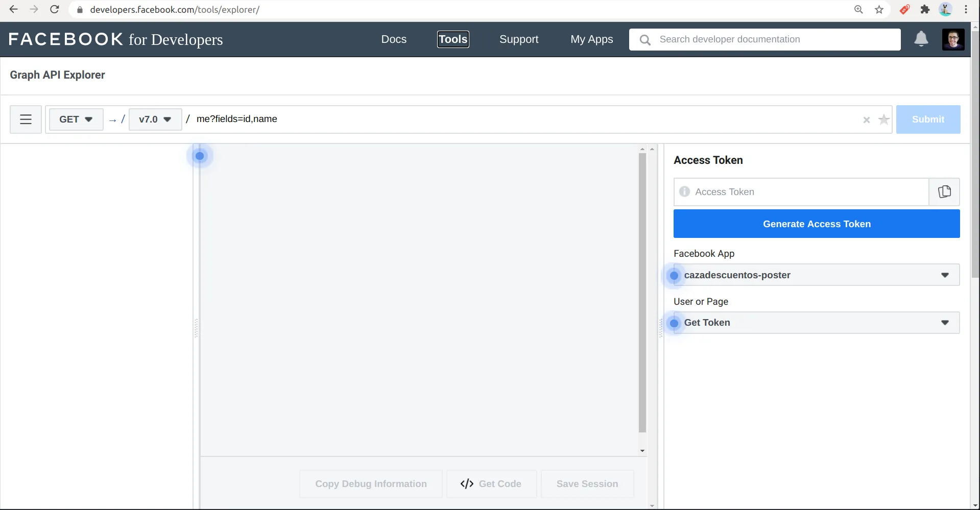This screenshot has width=980, height=510.
Task: Open the v7.0 version dropdown
Action: tap(155, 119)
